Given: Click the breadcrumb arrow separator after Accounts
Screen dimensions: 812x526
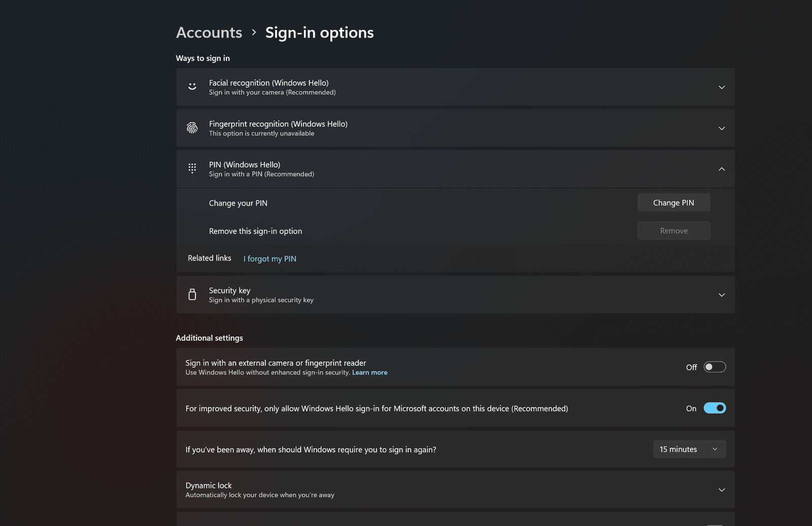Looking at the screenshot, I should 254,32.
